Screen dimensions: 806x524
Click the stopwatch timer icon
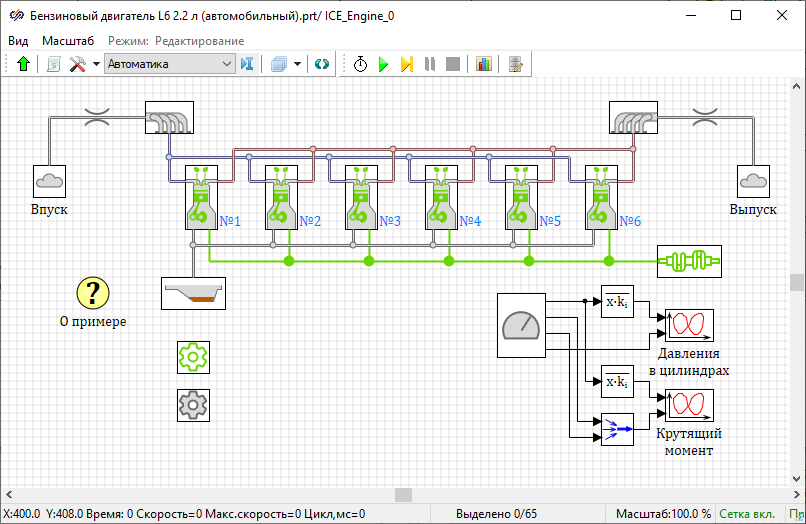[x=360, y=64]
